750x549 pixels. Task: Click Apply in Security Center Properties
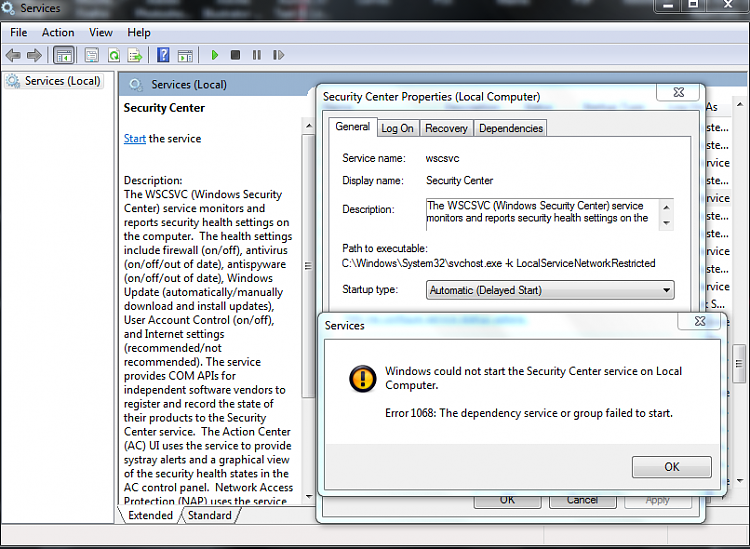(x=658, y=501)
